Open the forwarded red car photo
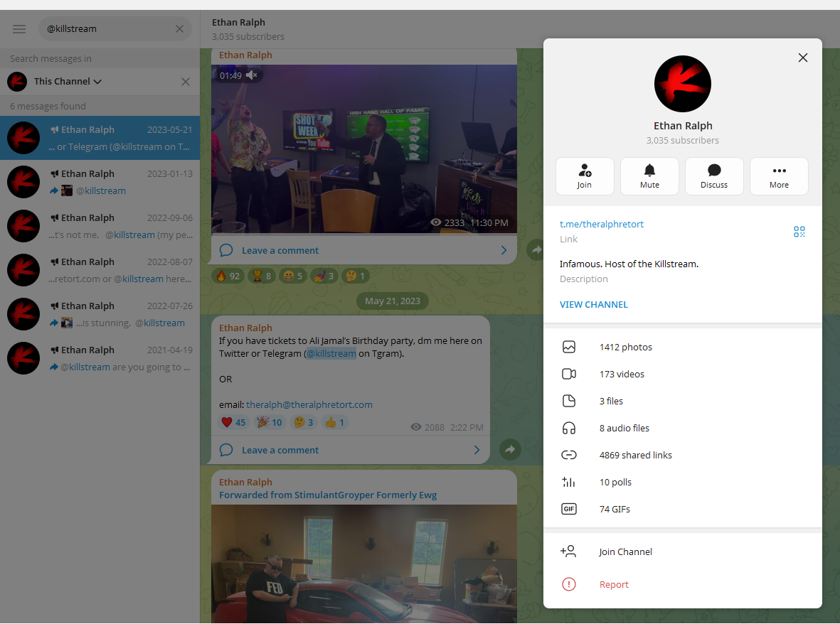The width and height of the screenshot is (840, 624). [x=363, y=564]
